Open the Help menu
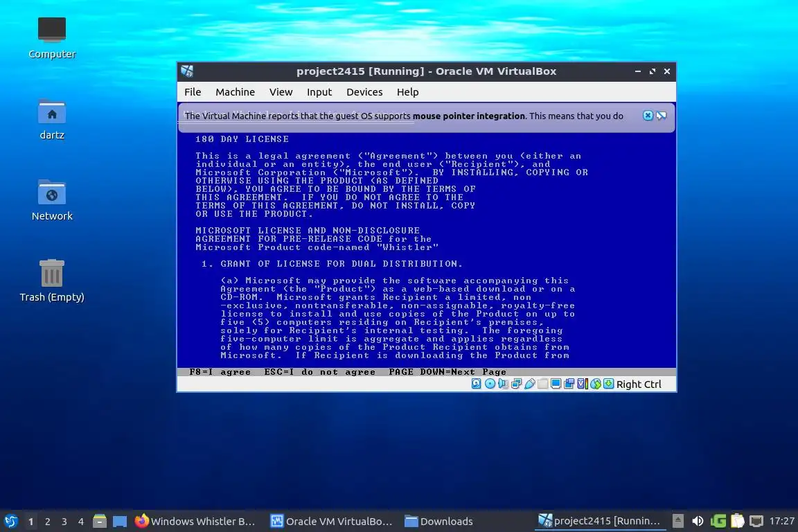798x532 pixels. point(407,92)
